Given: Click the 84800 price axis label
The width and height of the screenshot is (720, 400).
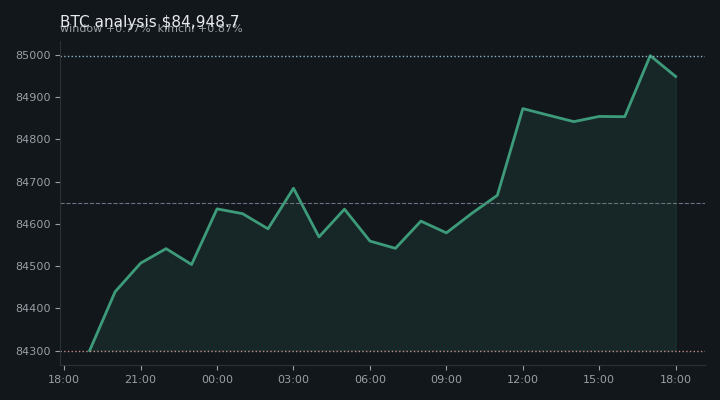Looking at the screenshot, I should tap(33, 140).
